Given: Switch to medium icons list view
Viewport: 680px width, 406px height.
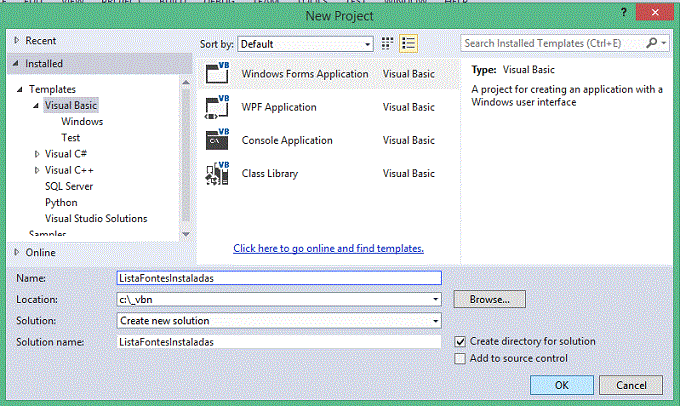Looking at the screenshot, I should tap(408, 43).
